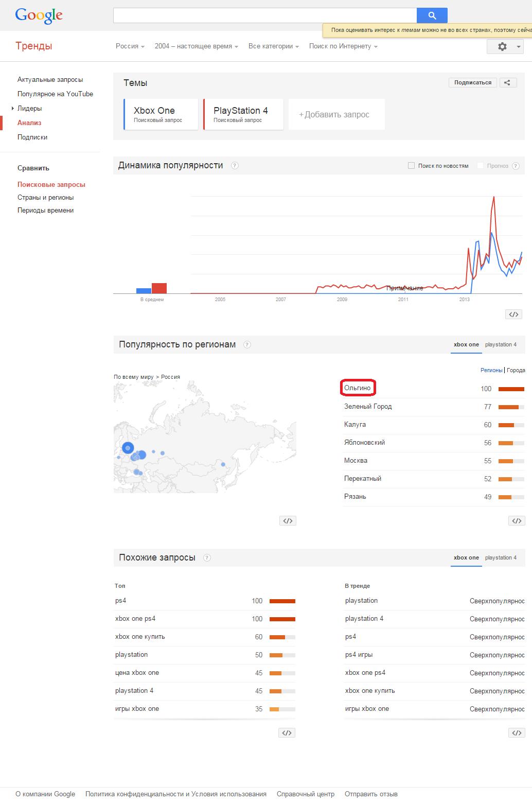
Task: Click embed code icon under the regions list
Action: point(517,521)
